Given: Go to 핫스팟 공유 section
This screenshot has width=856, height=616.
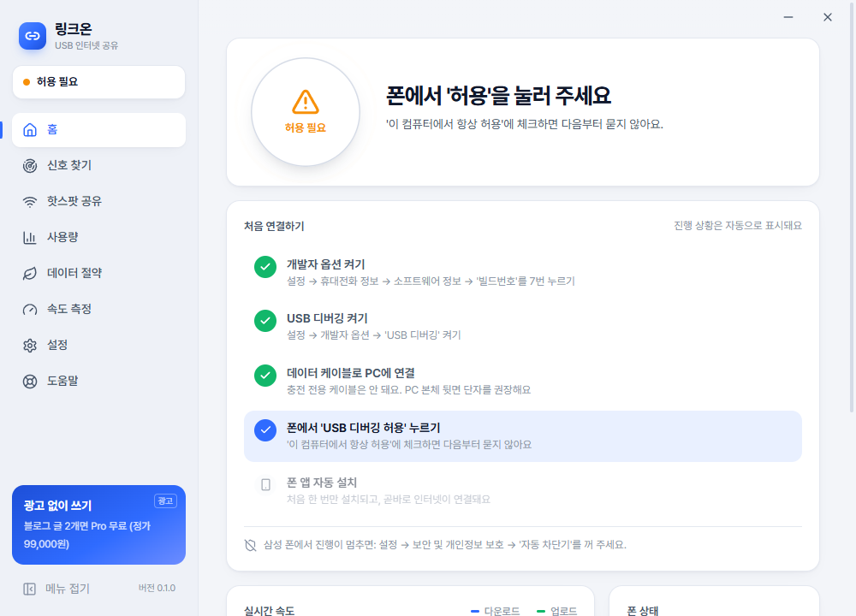Looking at the screenshot, I should [x=98, y=201].
